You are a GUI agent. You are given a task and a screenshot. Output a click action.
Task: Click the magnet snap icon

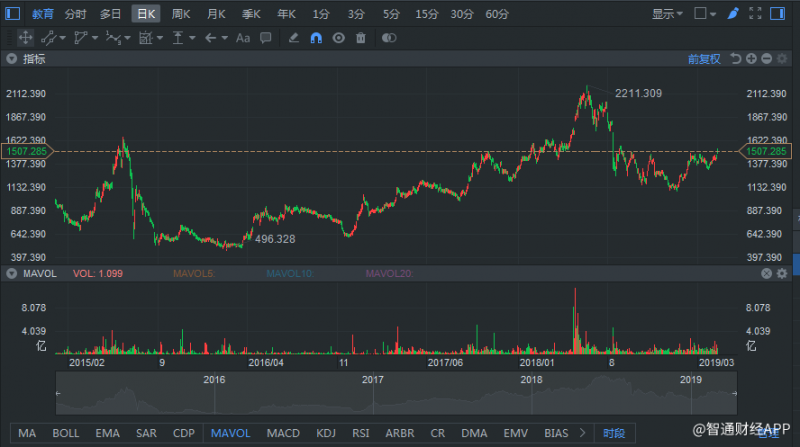point(316,38)
